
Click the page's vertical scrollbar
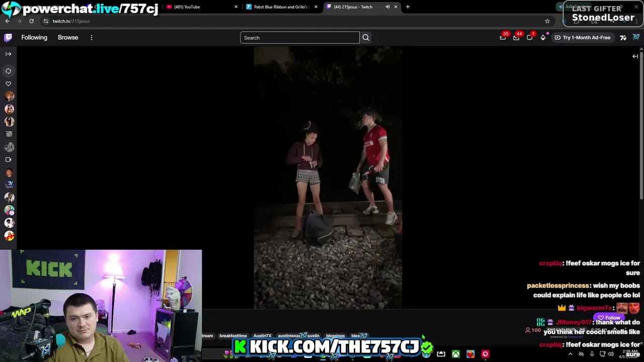[641, 126]
